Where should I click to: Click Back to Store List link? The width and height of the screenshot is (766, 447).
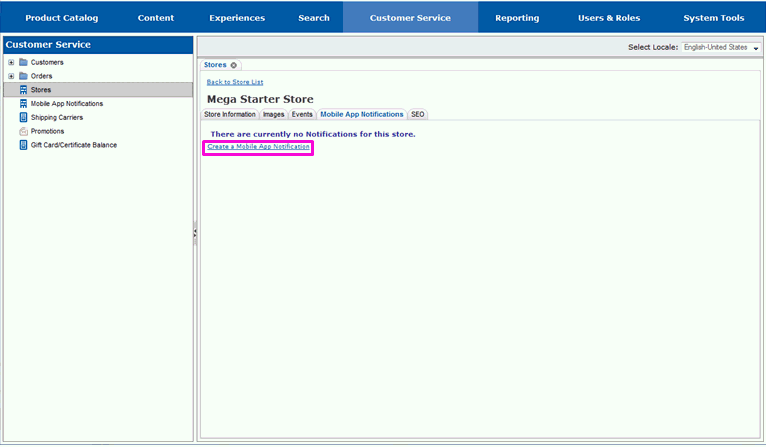click(235, 82)
